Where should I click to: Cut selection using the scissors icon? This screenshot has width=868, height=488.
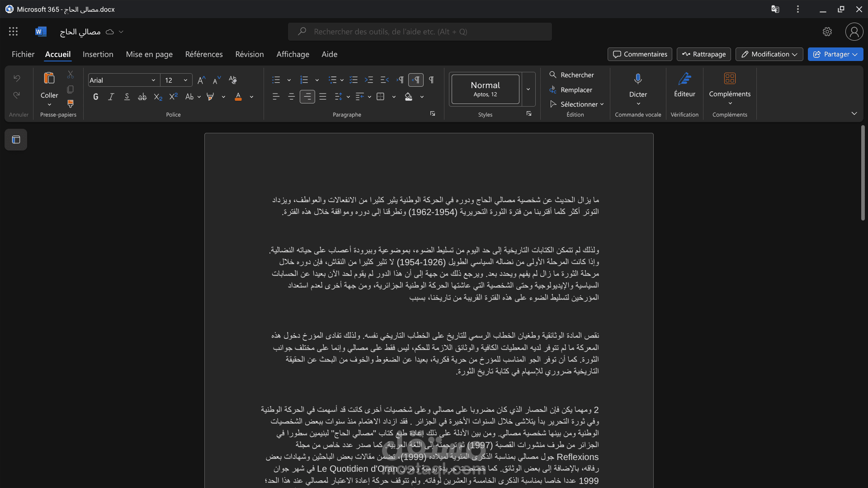click(x=70, y=74)
